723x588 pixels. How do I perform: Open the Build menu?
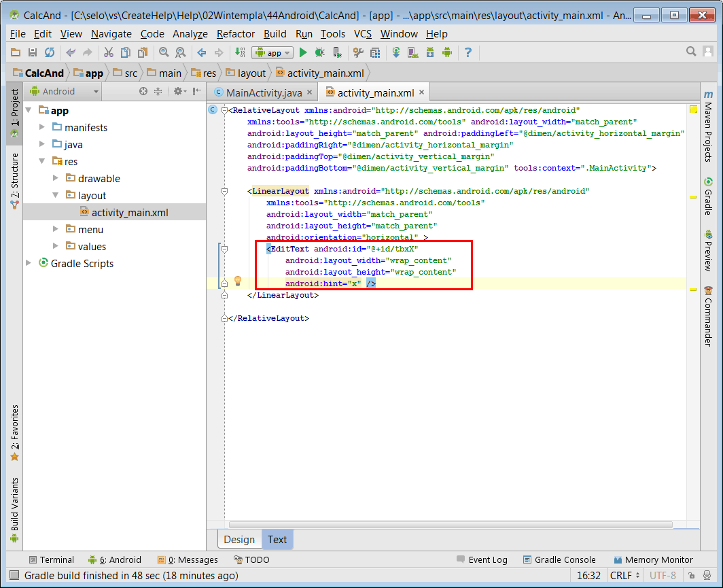click(275, 34)
